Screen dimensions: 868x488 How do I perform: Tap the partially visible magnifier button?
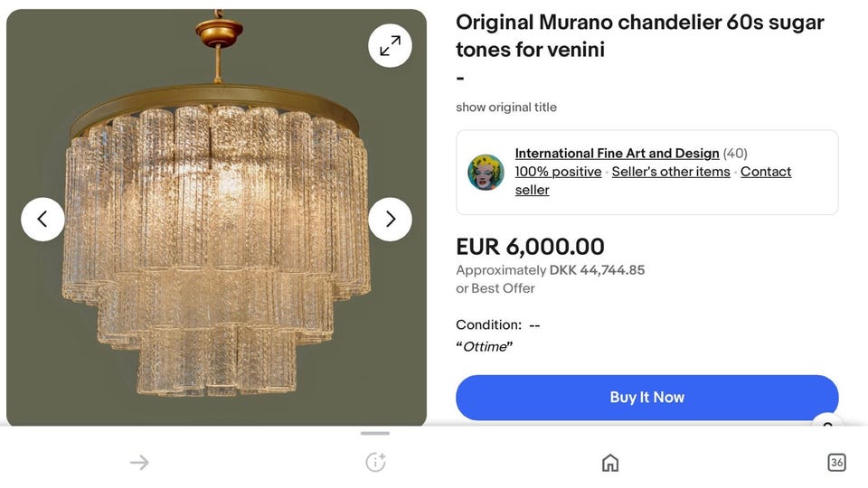(827, 425)
